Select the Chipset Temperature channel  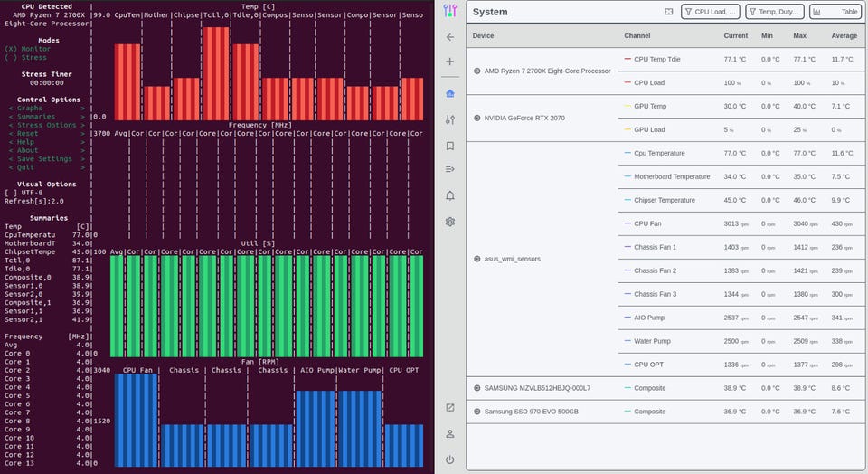coord(741,200)
